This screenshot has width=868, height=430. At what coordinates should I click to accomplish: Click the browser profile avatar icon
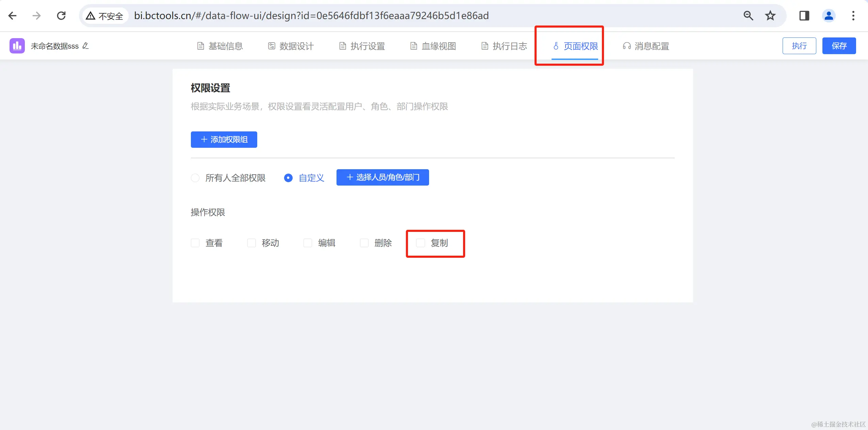[x=829, y=16]
